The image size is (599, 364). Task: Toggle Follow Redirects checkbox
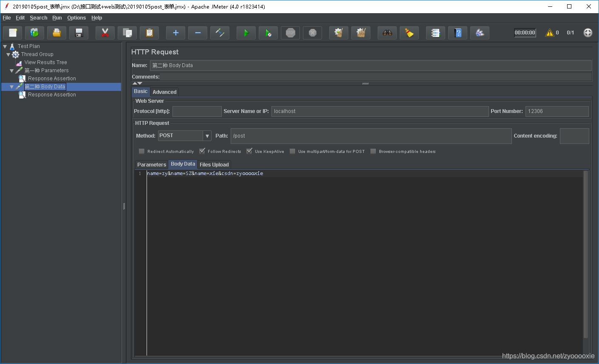[x=202, y=151]
